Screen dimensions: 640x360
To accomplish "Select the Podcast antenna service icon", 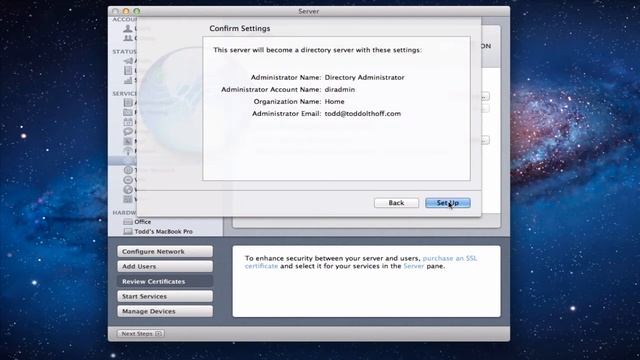I will pos(128,151).
